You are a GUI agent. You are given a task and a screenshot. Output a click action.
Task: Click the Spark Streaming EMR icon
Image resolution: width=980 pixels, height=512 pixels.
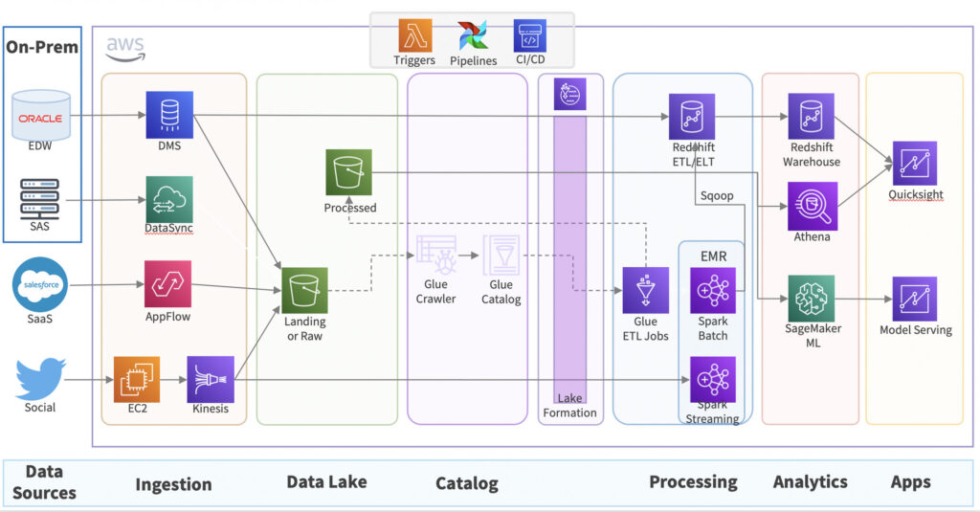(712, 380)
